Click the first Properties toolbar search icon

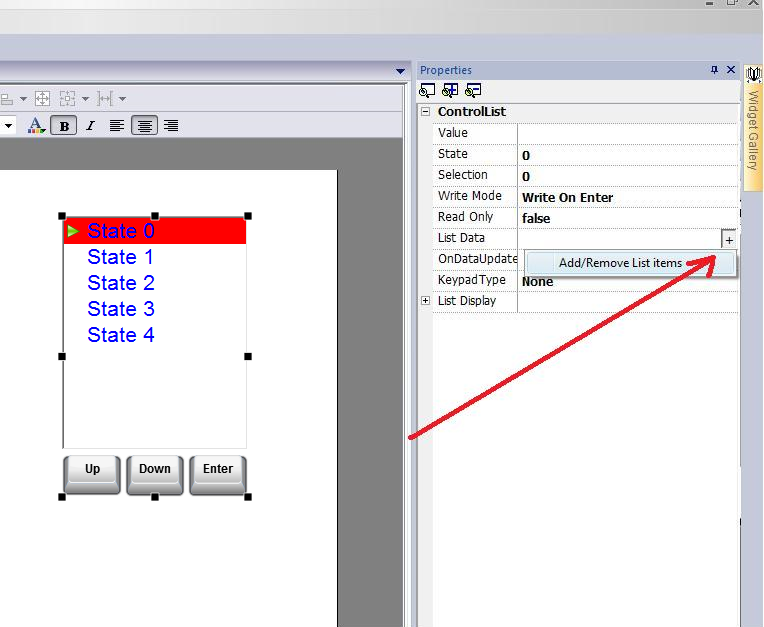click(x=427, y=90)
